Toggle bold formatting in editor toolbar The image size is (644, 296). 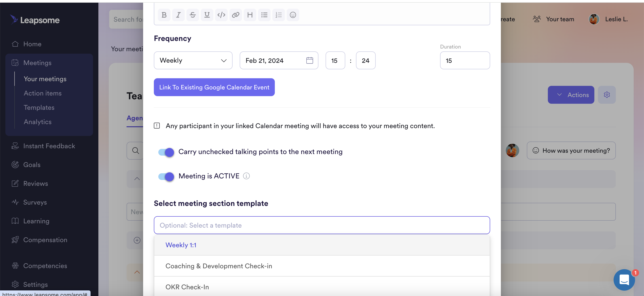pyautogui.click(x=164, y=15)
